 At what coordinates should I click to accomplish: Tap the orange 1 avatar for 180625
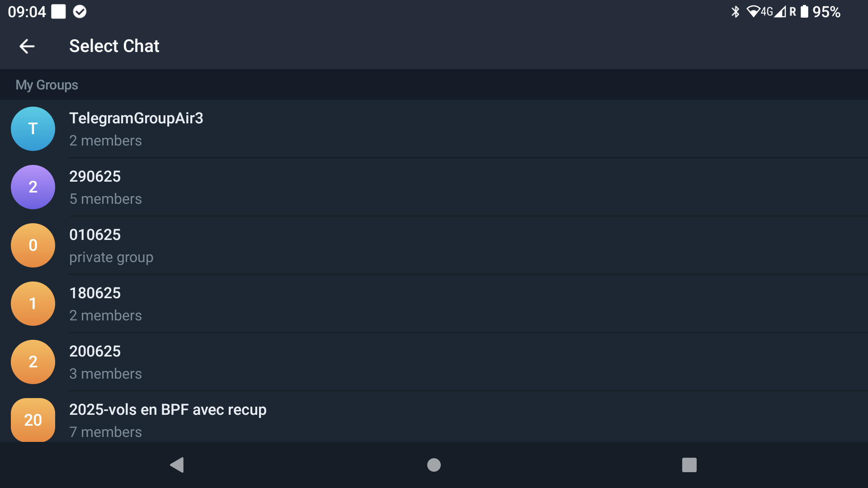(x=33, y=304)
